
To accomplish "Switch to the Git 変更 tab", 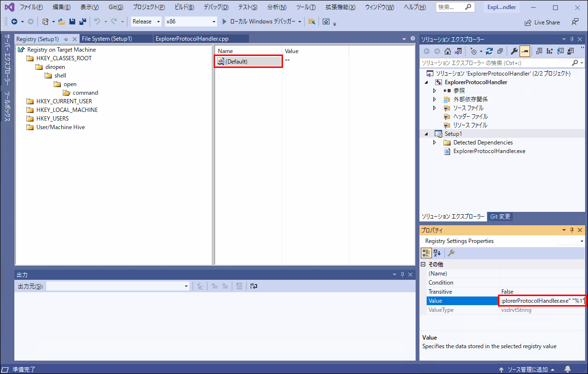I will [500, 217].
